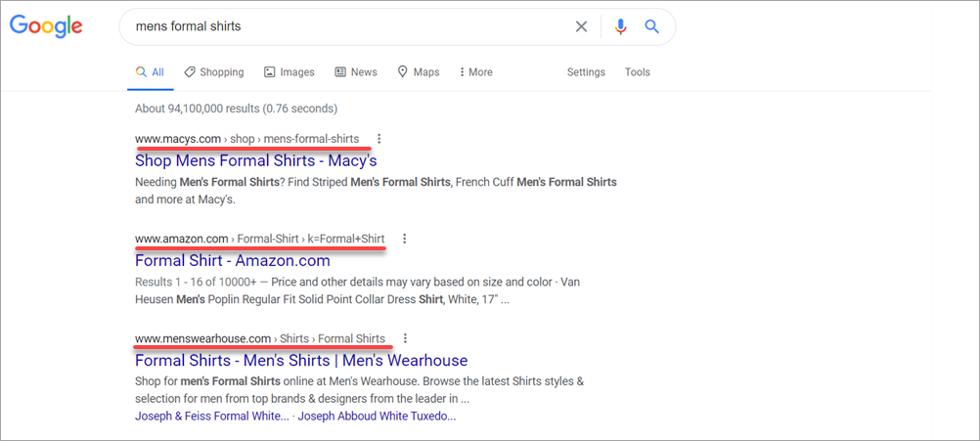The height and width of the screenshot is (441, 980).
Task: Open the News results tab
Action: [356, 72]
